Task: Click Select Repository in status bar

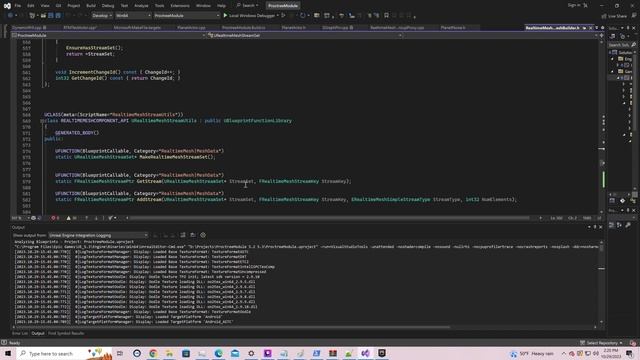Action: (x=602, y=343)
